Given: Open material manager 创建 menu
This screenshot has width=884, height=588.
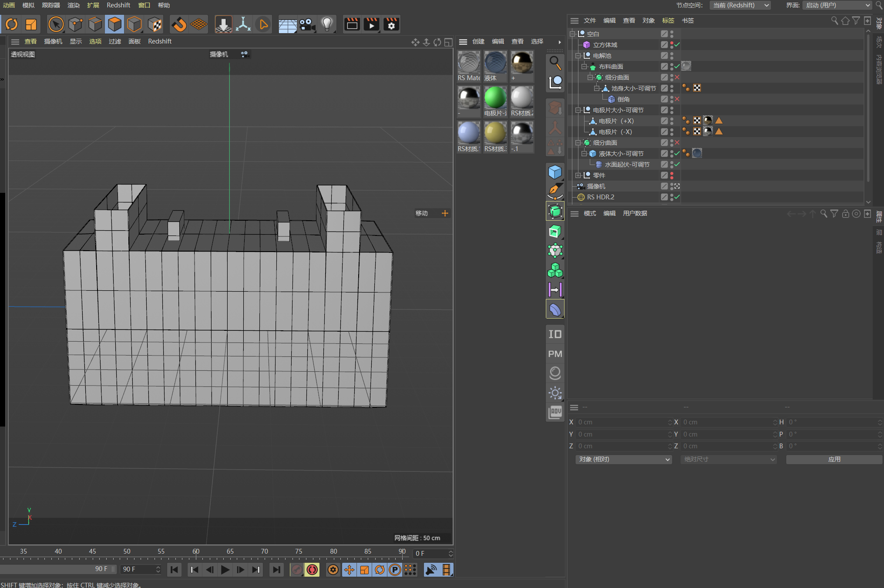Looking at the screenshot, I should (x=478, y=41).
